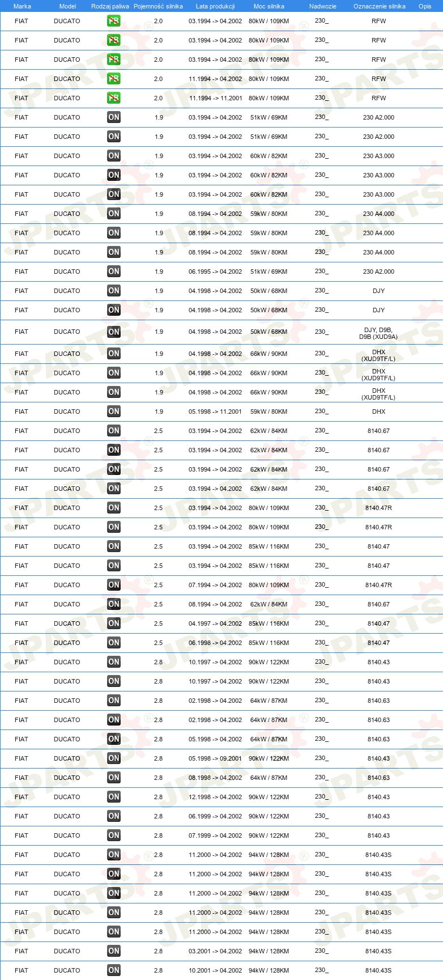The image size is (443, 980).
Task: Click 8140.47R code in 07.1994 row
Action: coord(378,585)
